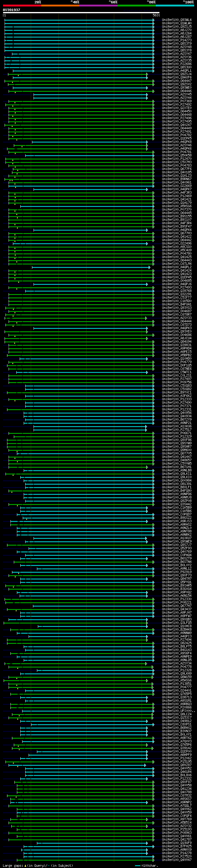Click the green ~80% identity legend bar

point(137,6)
